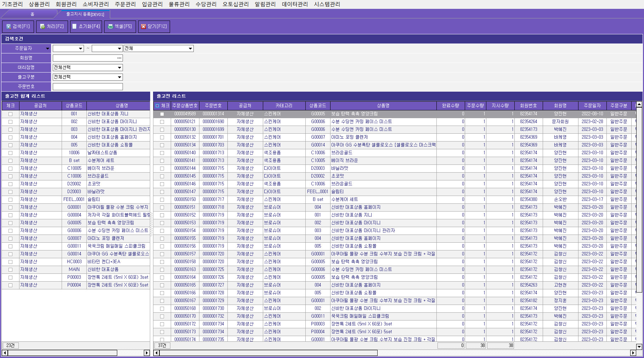The width and height of the screenshot is (644, 358).
Task: Open the 회원관리 menu
Action: tap(66, 4)
